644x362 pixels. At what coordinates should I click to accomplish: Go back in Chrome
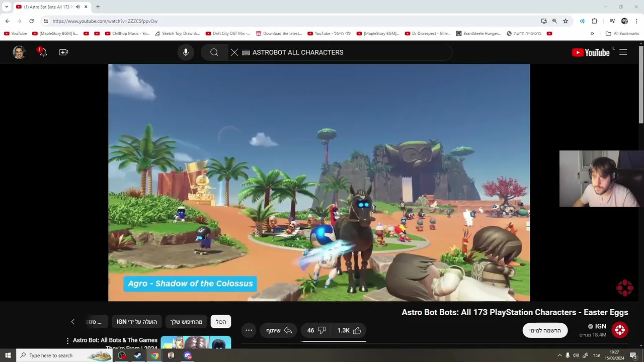(7, 21)
